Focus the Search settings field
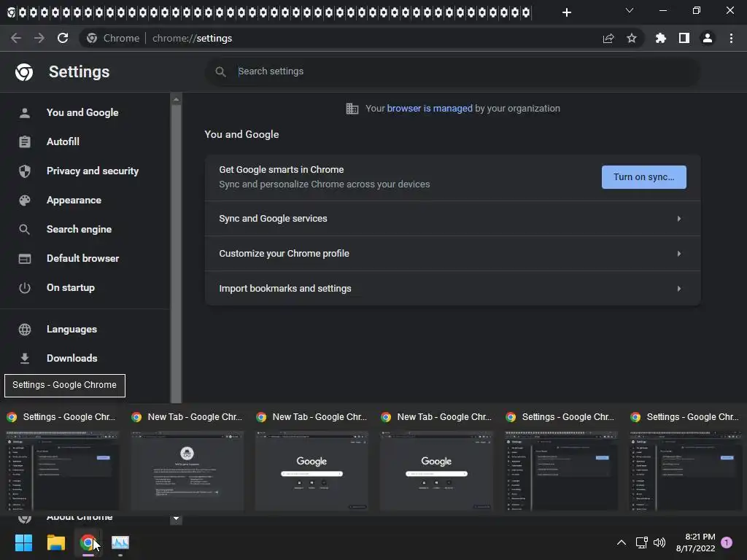Image resolution: width=747 pixels, height=560 pixels. 452,71
